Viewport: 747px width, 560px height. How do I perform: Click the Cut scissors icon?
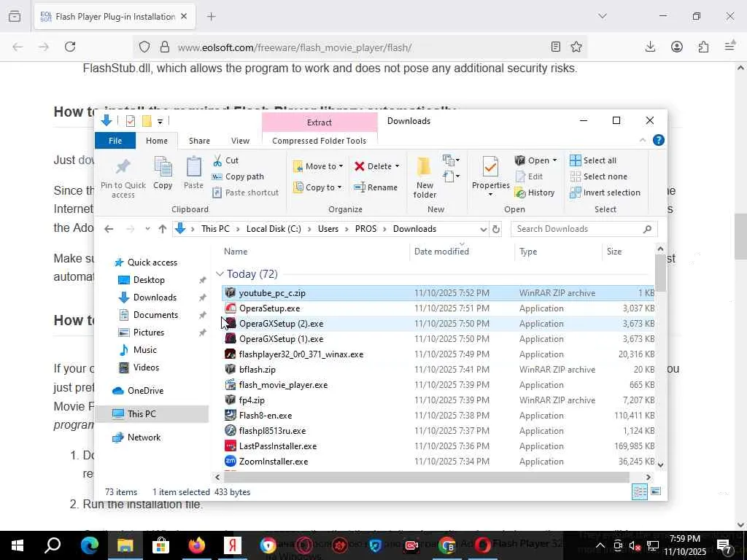pyautogui.click(x=217, y=160)
